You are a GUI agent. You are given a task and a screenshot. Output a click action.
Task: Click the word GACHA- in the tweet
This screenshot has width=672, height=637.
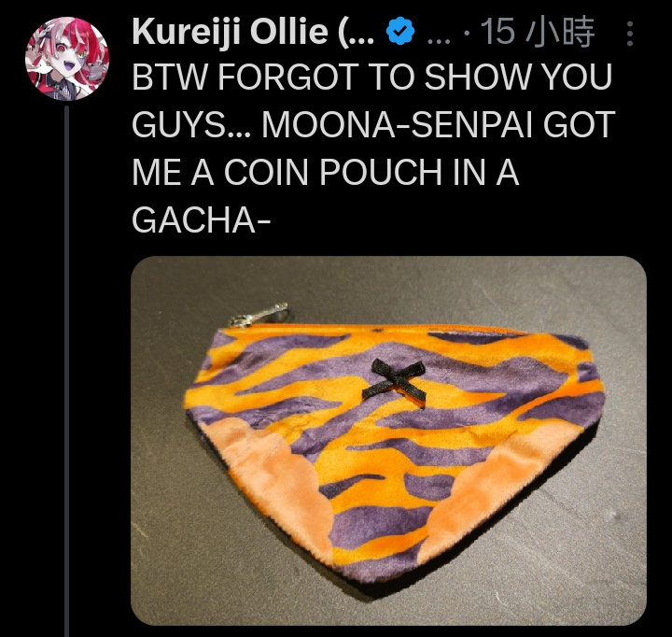[201, 220]
